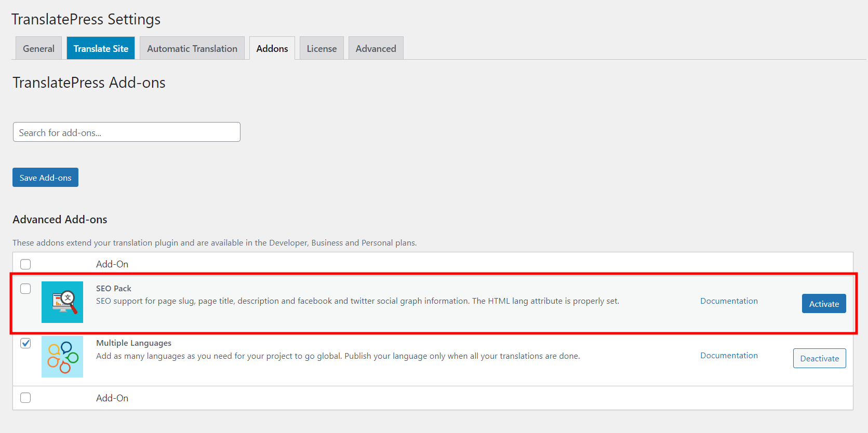
Task: Activate the SEO Pack add-on
Action: pos(824,304)
